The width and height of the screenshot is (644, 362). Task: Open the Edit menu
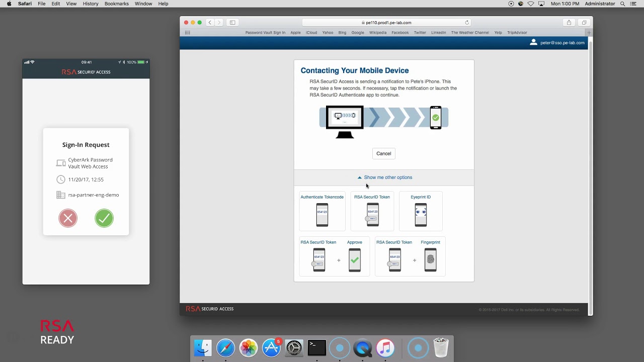click(x=56, y=4)
